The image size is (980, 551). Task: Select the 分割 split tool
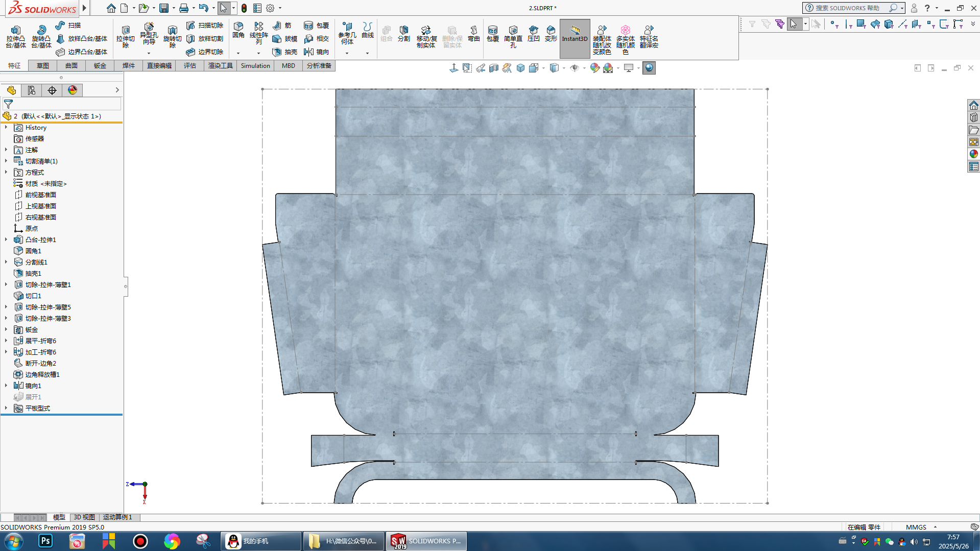[404, 34]
